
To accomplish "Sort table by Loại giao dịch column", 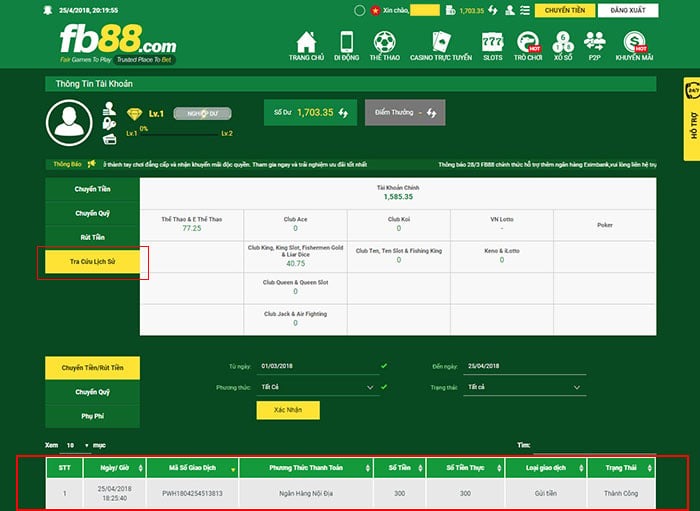I will (546, 468).
